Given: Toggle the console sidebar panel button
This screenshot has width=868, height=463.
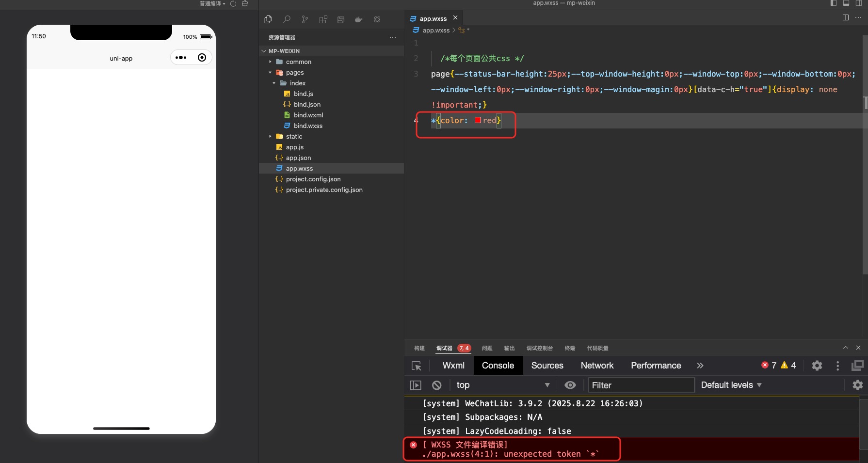Looking at the screenshot, I should (x=416, y=385).
